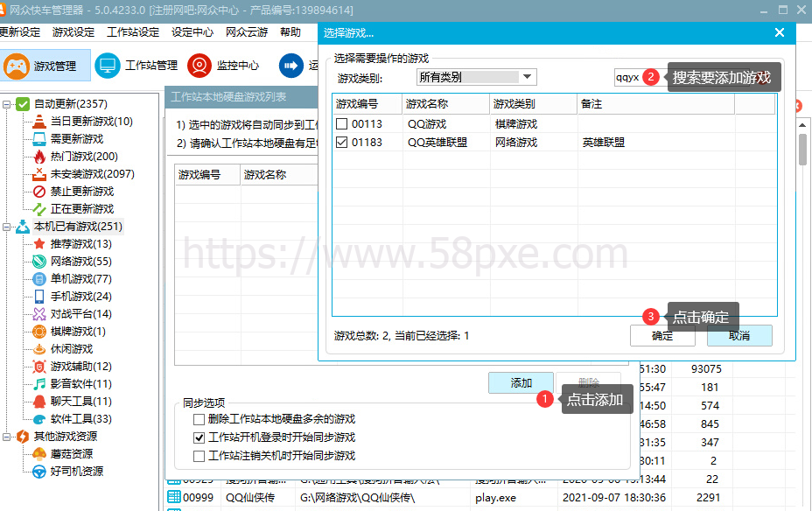This screenshot has width=812, height=511.
Task: Select the 本机已有游戏(251) download icon
Action: (23, 227)
